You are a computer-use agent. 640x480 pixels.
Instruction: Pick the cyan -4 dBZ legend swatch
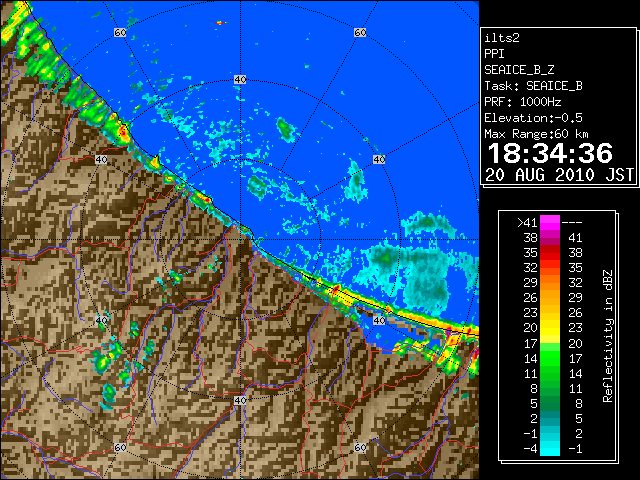pyautogui.click(x=550, y=449)
